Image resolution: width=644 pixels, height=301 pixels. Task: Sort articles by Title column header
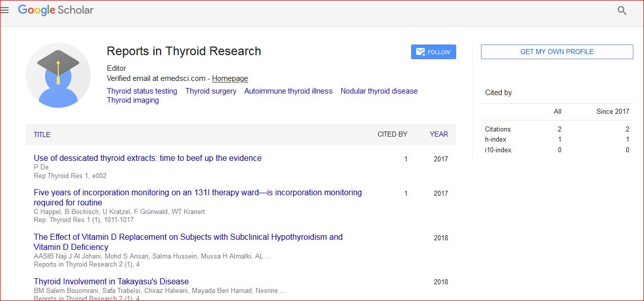[42, 135]
